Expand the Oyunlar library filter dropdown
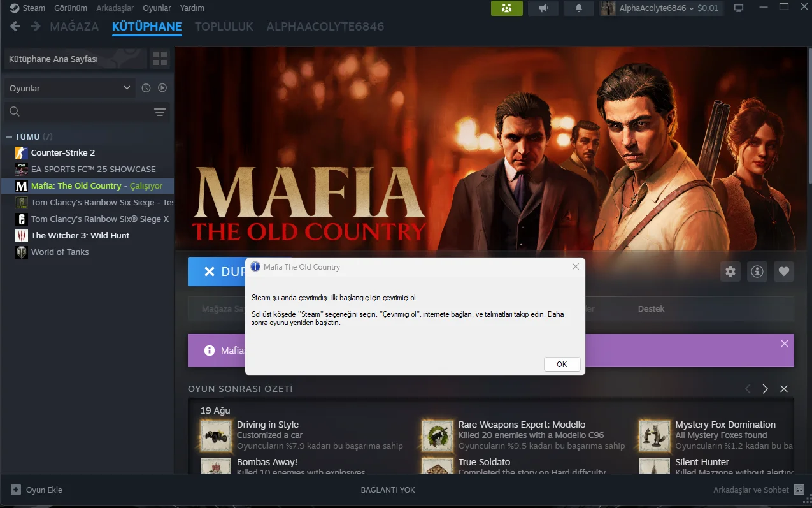This screenshot has height=508, width=812. (x=69, y=88)
